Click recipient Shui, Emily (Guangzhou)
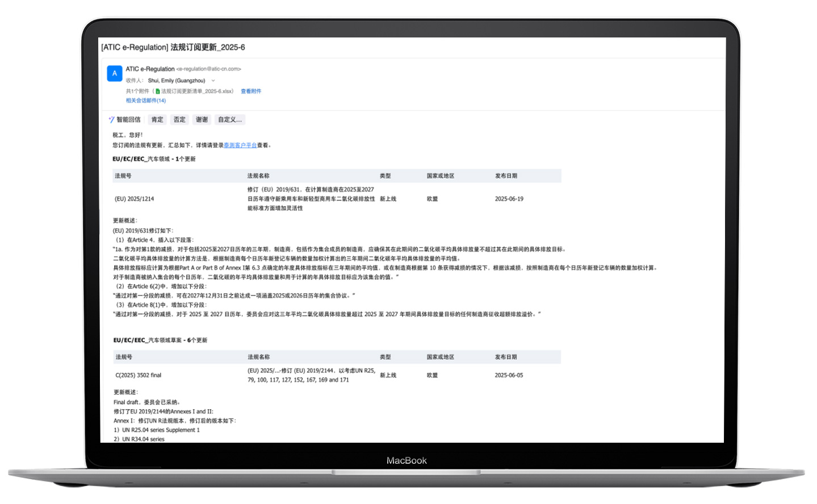 point(177,81)
